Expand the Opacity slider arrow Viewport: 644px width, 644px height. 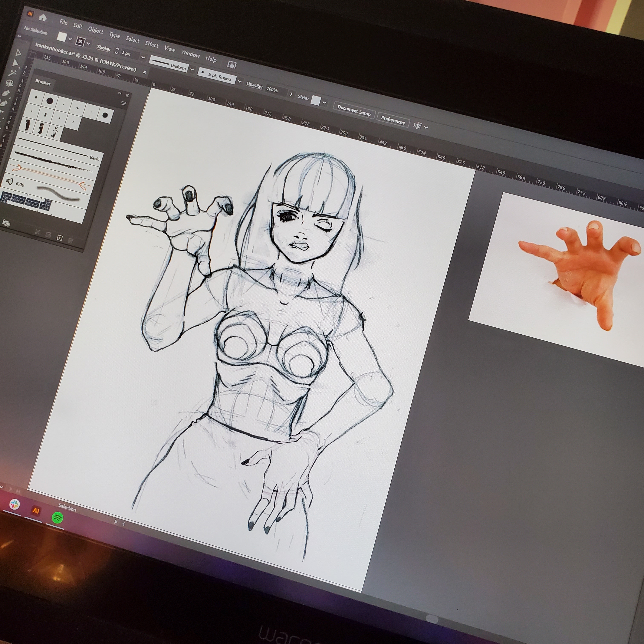pyautogui.click(x=291, y=94)
